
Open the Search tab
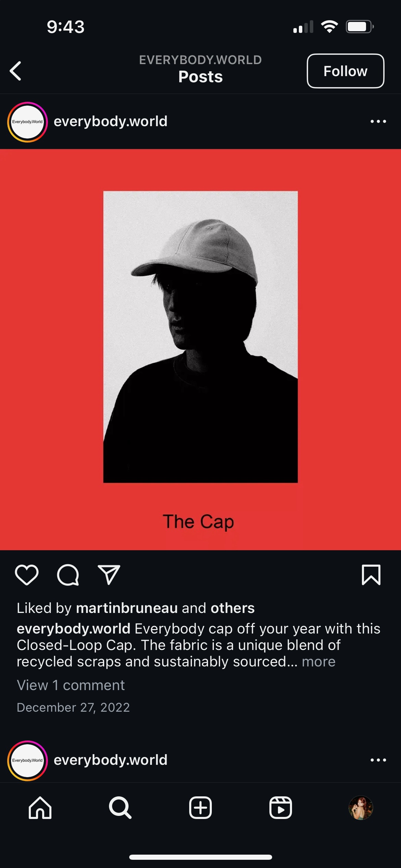pyautogui.click(x=120, y=808)
